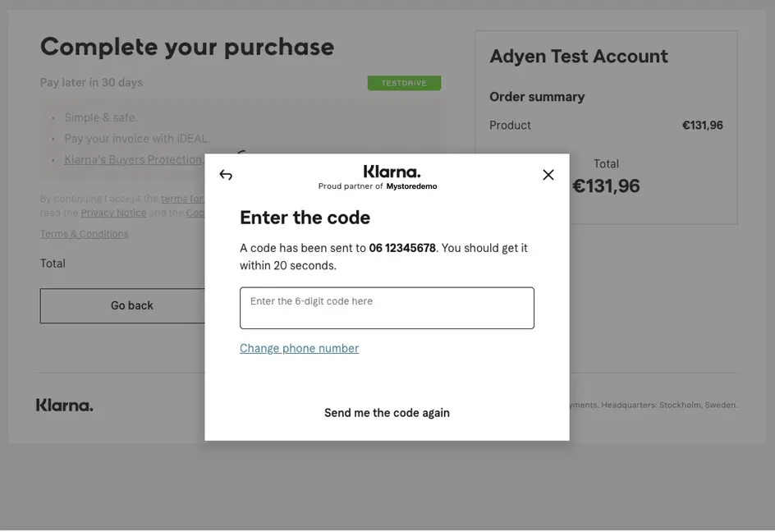
Task: Click the 'Adyen Test Account' heading
Action: (x=578, y=56)
